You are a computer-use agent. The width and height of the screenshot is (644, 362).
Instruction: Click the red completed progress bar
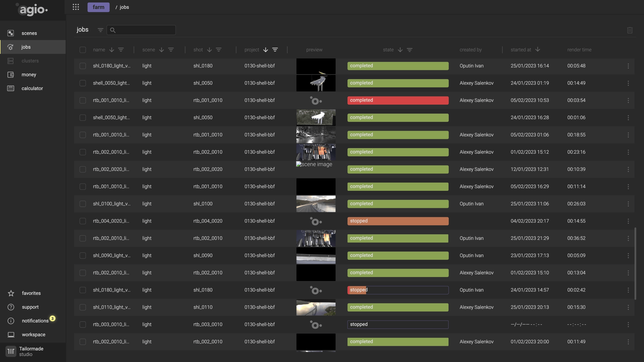[x=398, y=101]
